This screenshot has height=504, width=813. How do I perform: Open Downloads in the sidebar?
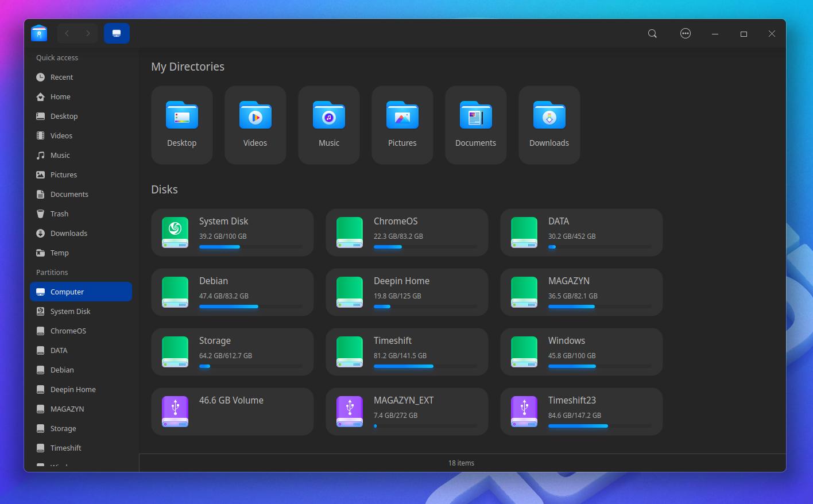coord(81,233)
